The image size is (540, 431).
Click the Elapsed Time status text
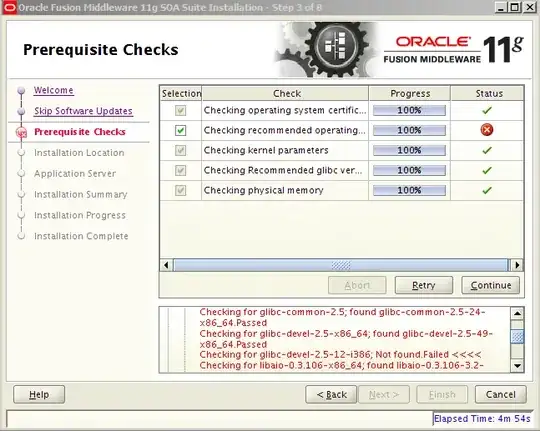click(x=482, y=419)
